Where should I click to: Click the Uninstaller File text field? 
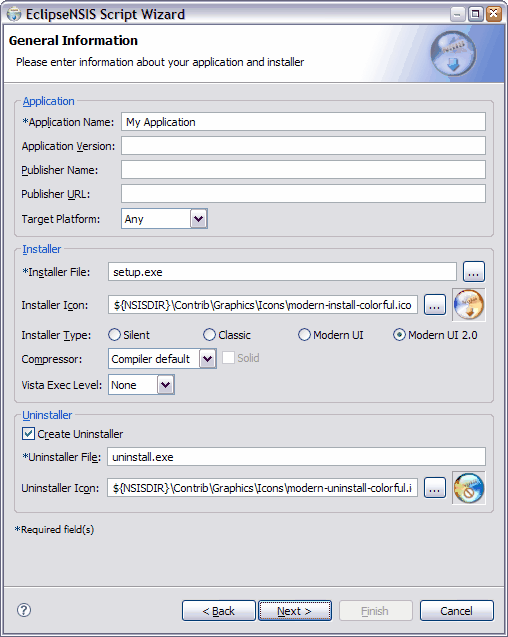pyautogui.click(x=296, y=457)
